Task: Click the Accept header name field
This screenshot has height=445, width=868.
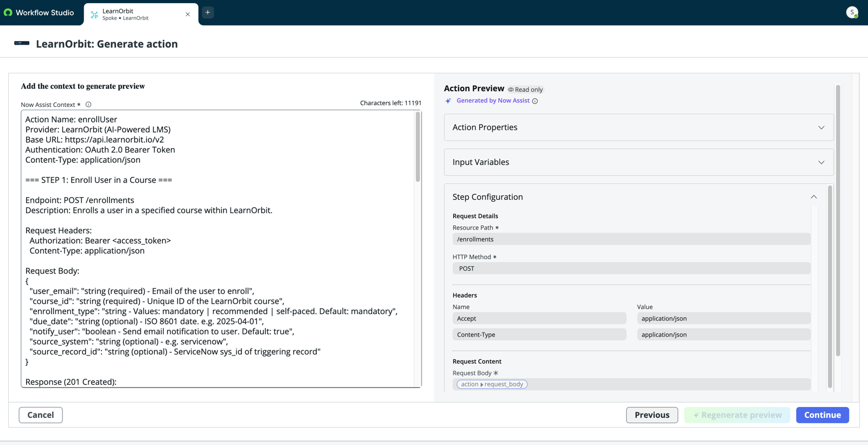Action: click(539, 319)
